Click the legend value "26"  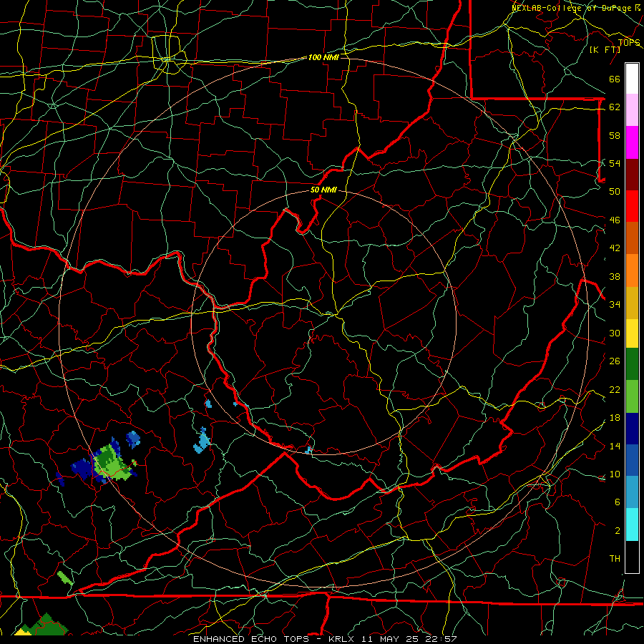tap(615, 361)
